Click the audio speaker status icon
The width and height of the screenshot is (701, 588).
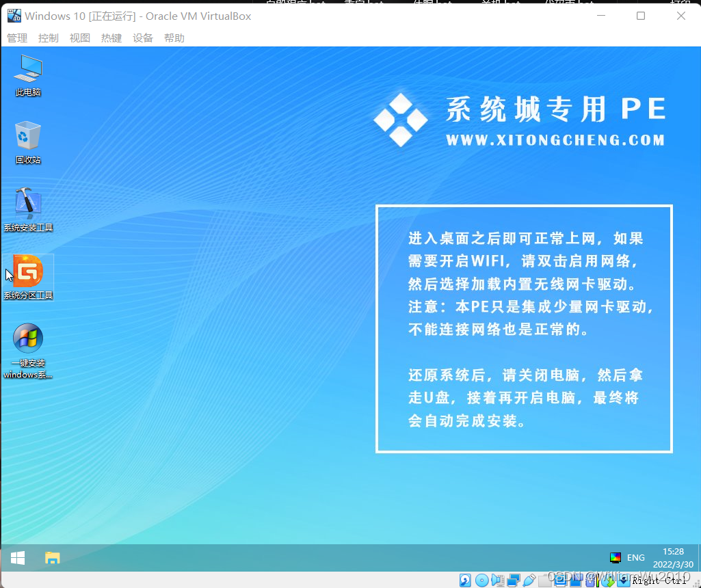pyautogui.click(x=498, y=580)
